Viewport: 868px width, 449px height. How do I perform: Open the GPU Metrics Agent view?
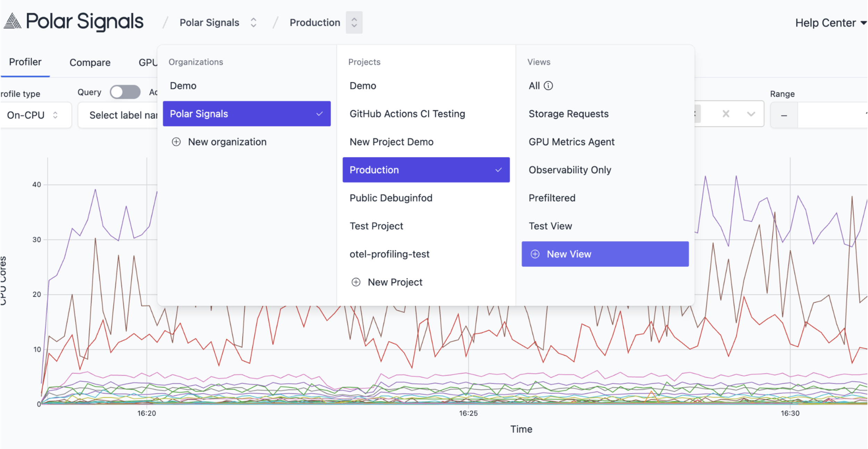point(605,142)
